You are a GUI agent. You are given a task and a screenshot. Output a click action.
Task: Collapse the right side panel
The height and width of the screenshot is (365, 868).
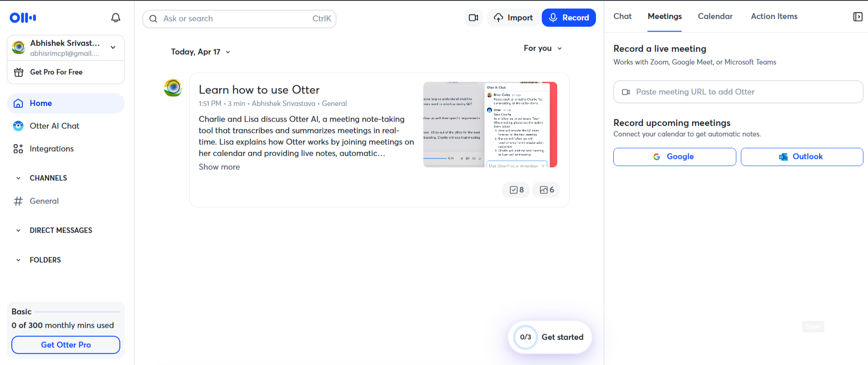858,17
